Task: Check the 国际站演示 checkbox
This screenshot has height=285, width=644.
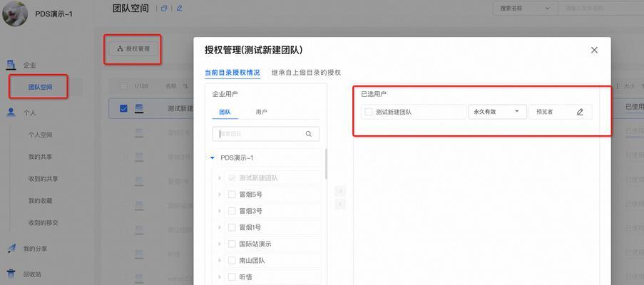Action: tap(232, 244)
